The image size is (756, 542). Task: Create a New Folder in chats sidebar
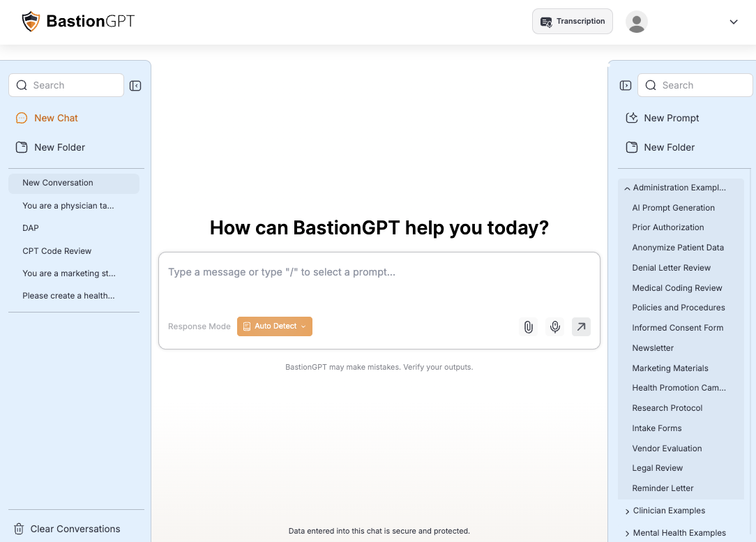(50, 147)
